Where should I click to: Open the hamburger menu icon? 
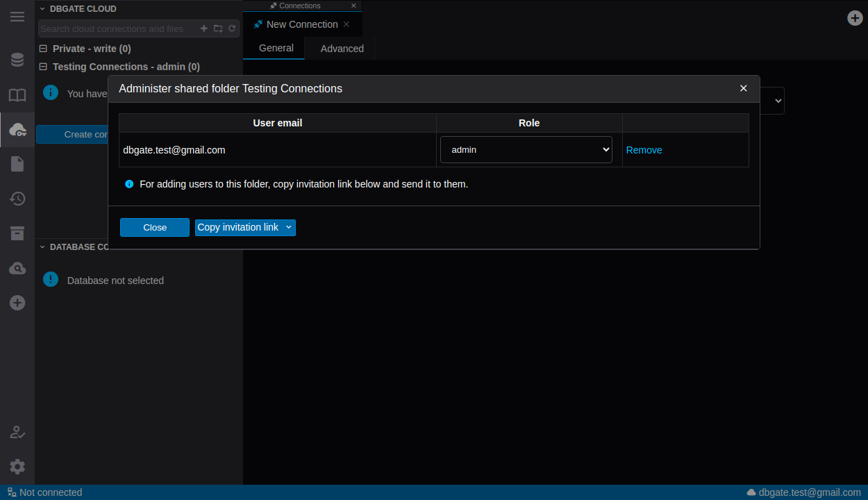[17, 17]
